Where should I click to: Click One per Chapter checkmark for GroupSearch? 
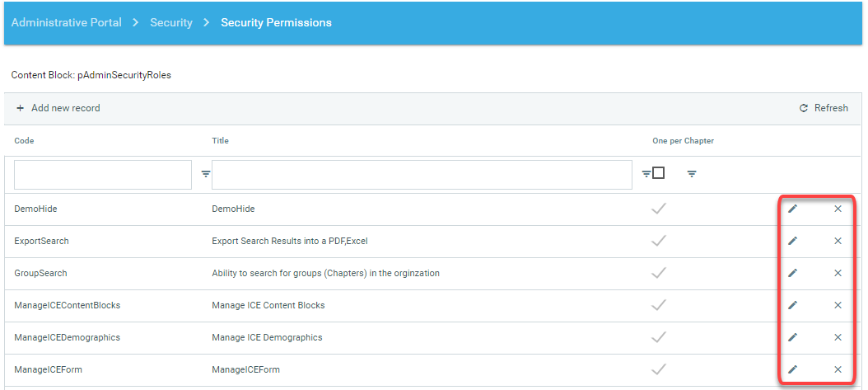tap(658, 273)
